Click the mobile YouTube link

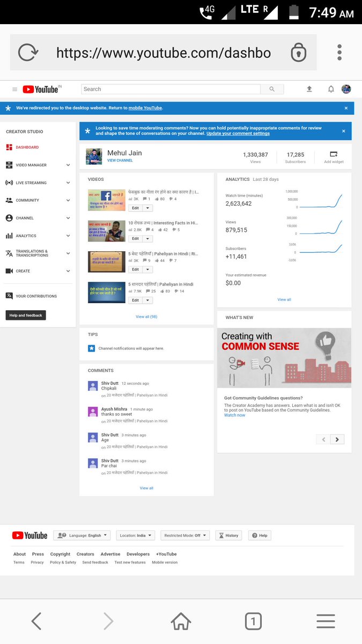point(145,108)
